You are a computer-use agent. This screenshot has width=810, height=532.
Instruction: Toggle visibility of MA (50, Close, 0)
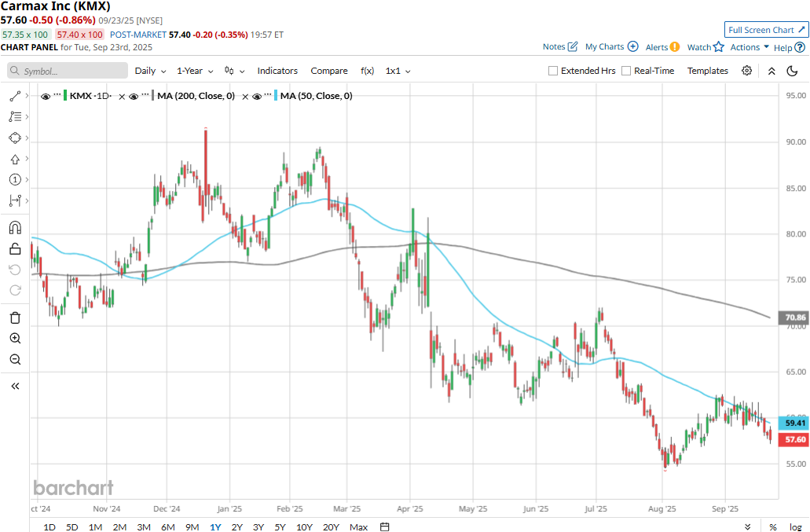(x=257, y=97)
